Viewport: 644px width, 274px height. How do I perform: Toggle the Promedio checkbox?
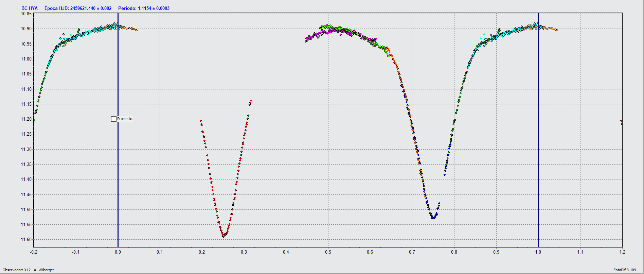[114, 119]
